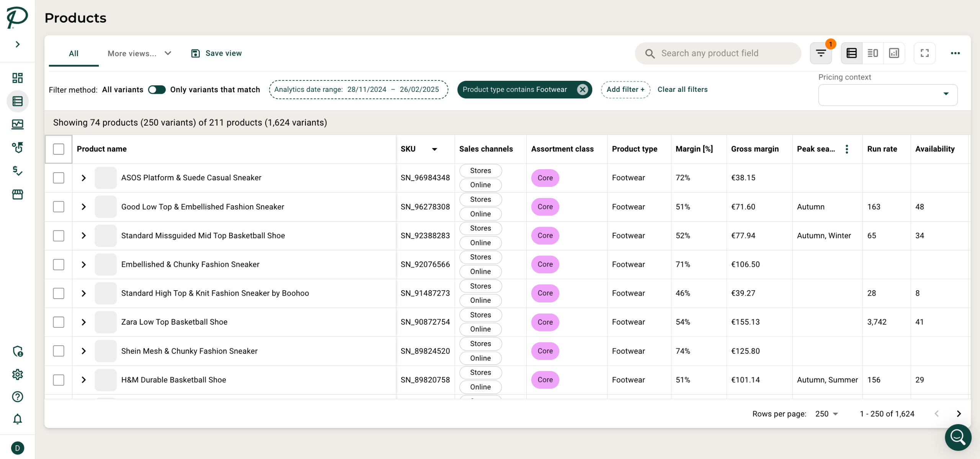Open the three-dot more options menu
Image resolution: width=980 pixels, height=459 pixels.
click(x=955, y=53)
